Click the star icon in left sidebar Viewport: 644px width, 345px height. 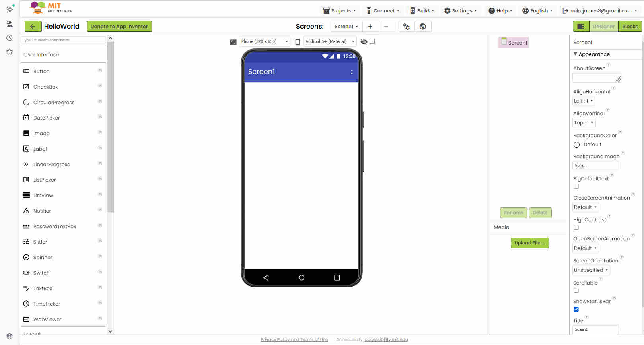pos(10,52)
